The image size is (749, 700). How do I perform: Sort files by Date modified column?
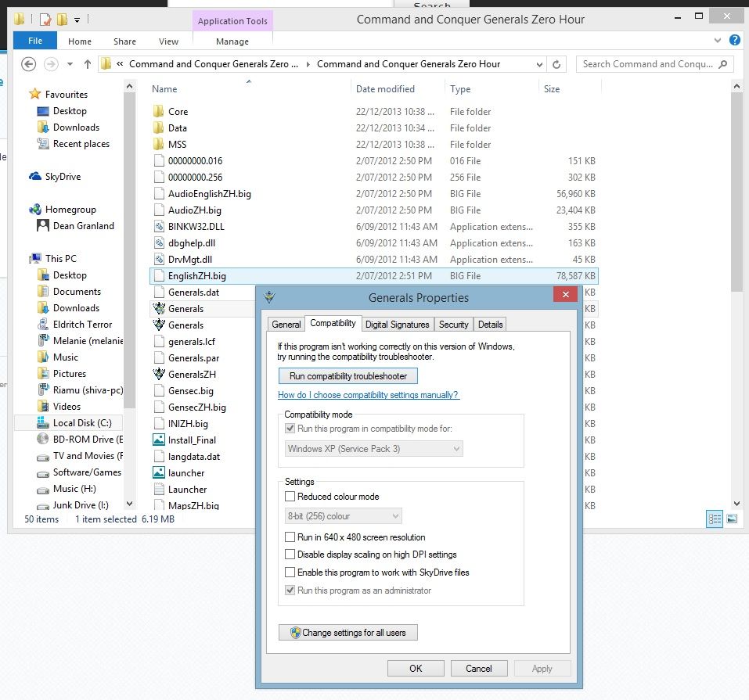(386, 89)
